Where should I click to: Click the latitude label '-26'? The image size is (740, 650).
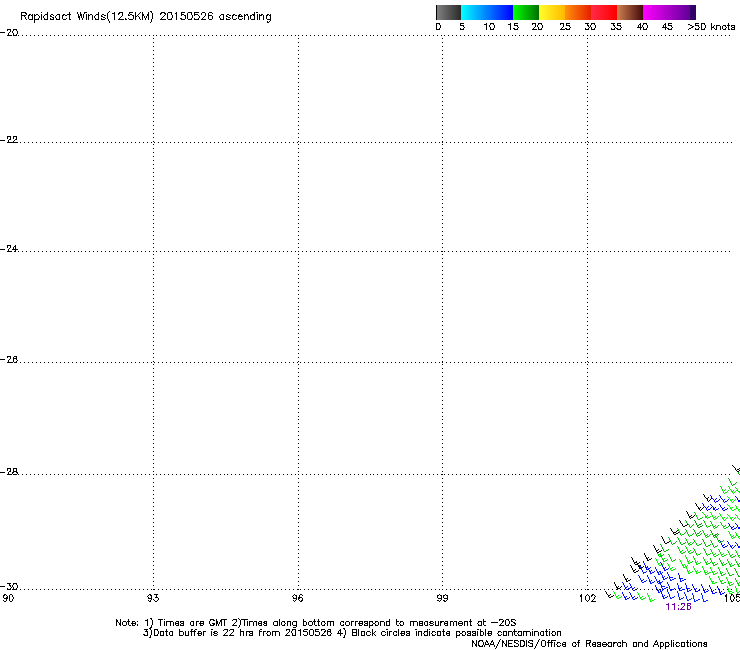click(x=9, y=360)
